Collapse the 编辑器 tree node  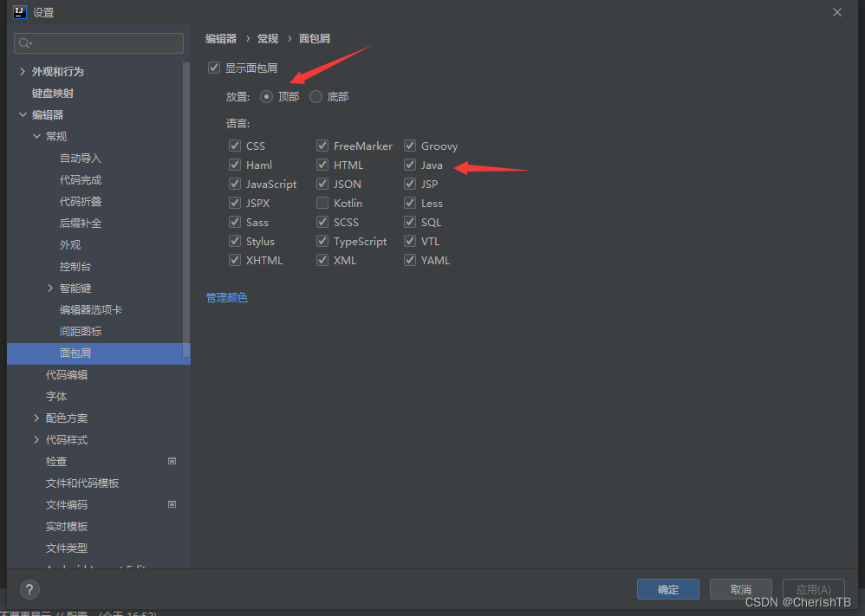[x=23, y=114]
